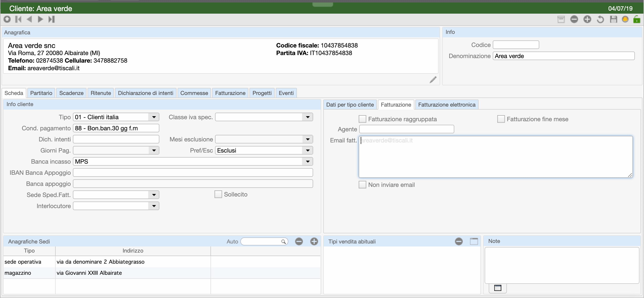Switch to Dichiarazione di intenti tab
The image size is (644, 298).
tap(146, 93)
